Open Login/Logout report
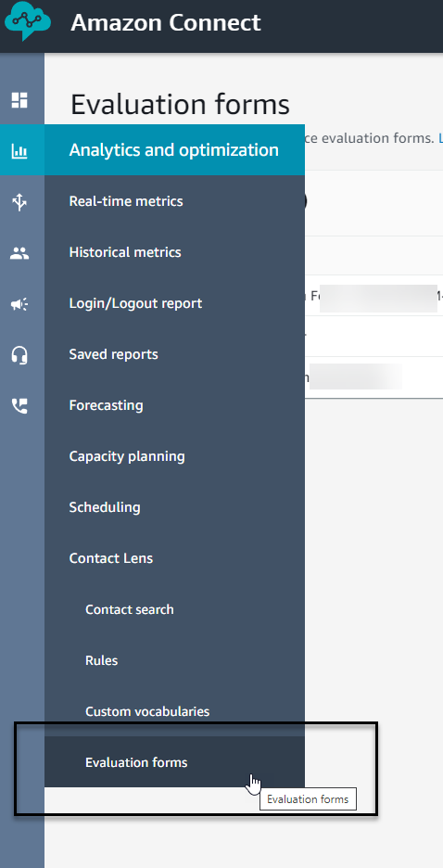The image size is (443, 868). point(174,303)
